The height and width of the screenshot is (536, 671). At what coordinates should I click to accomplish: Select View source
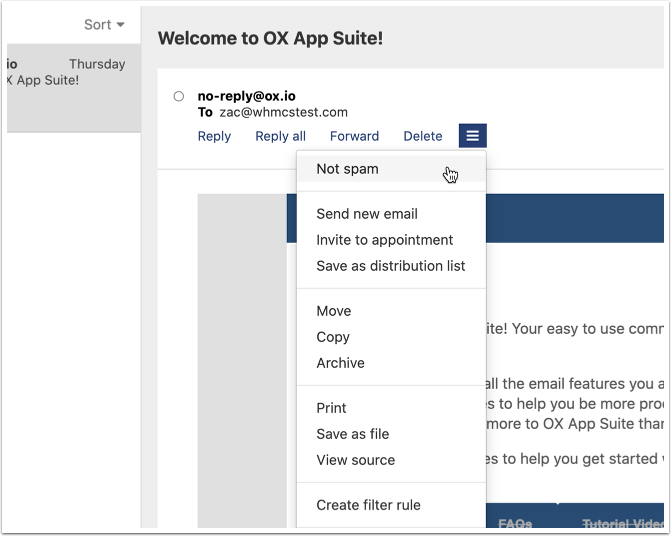pos(391,460)
